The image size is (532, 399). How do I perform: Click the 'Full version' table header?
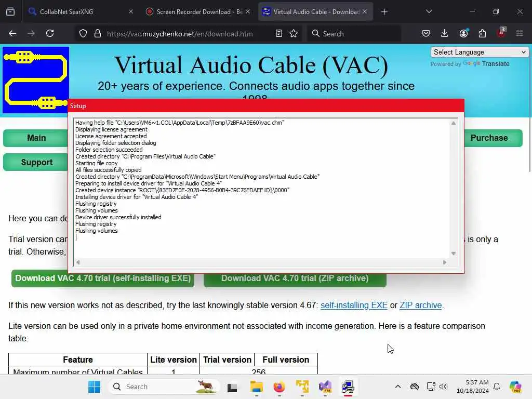click(x=286, y=360)
